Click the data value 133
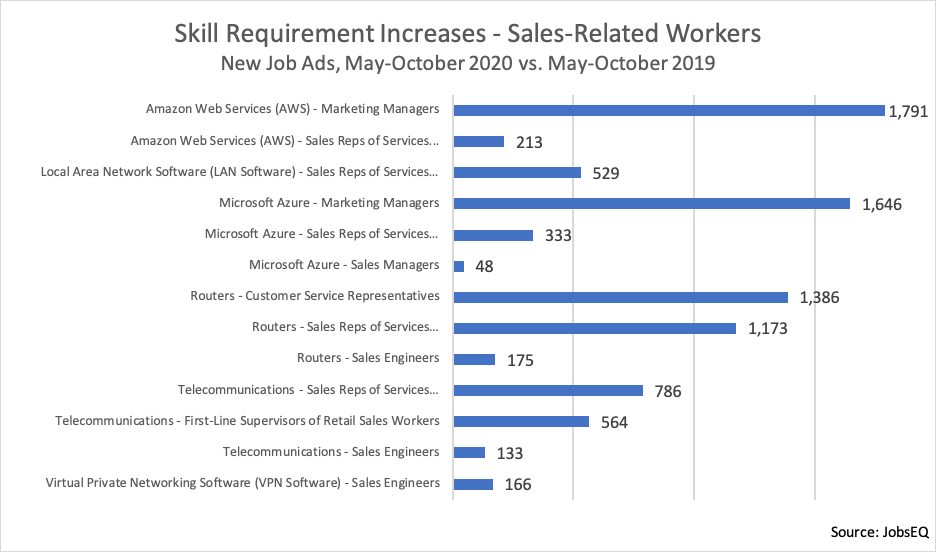Viewport: 936px width, 552px height. point(510,454)
